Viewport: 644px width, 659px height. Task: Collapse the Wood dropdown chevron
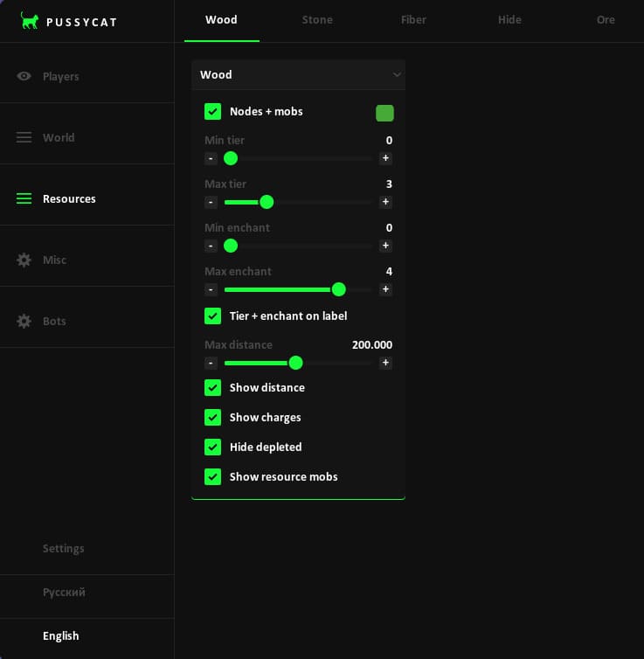[x=397, y=75]
